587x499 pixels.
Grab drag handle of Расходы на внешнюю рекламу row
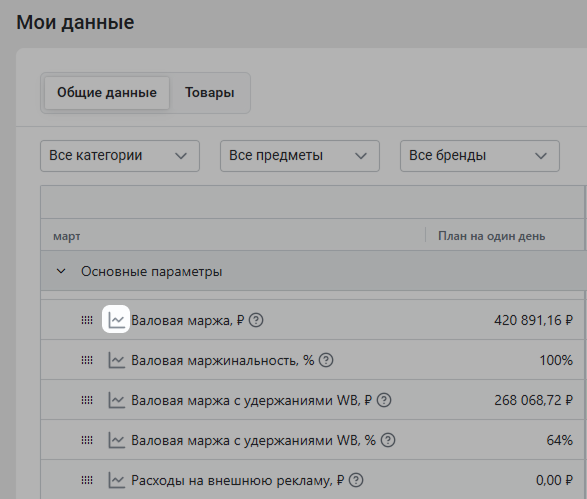[x=87, y=481]
